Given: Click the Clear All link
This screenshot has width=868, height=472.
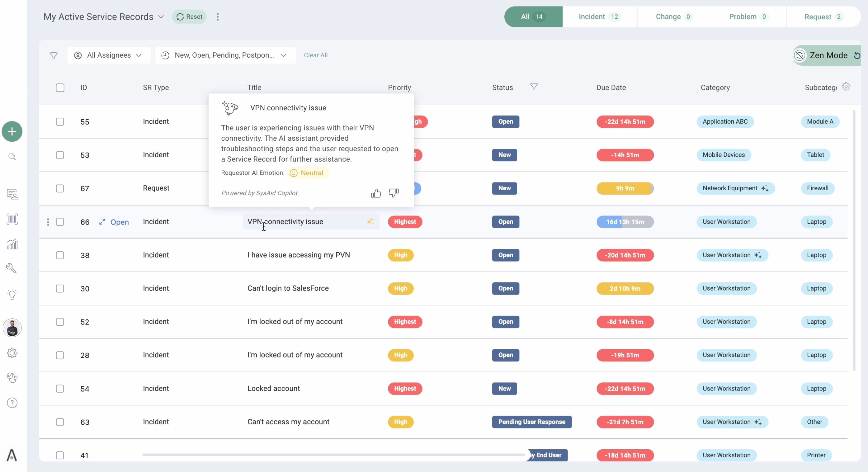Looking at the screenshot, I should pos(316,55).
